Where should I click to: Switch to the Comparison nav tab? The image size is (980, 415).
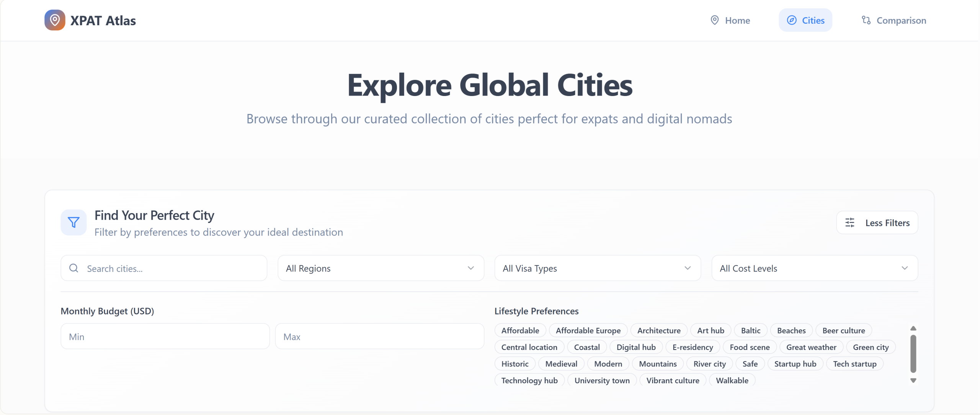(x=893, y=20)
